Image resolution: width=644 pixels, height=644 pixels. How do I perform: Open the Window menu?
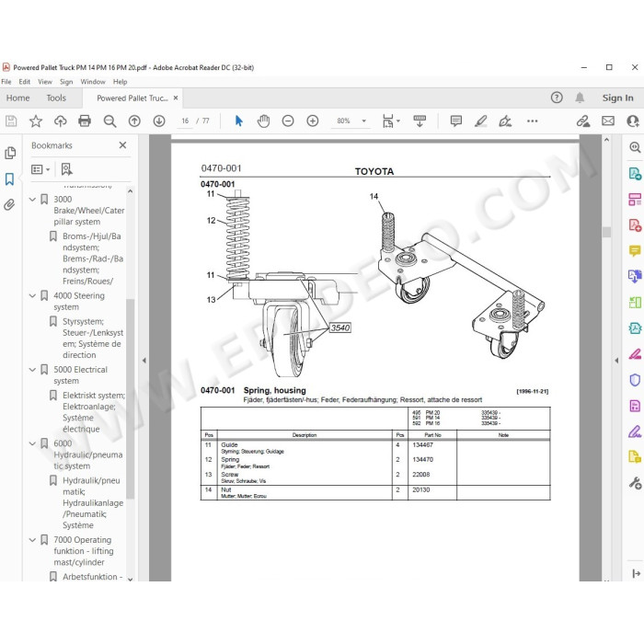pyautogui.click(x=93, y=82)
